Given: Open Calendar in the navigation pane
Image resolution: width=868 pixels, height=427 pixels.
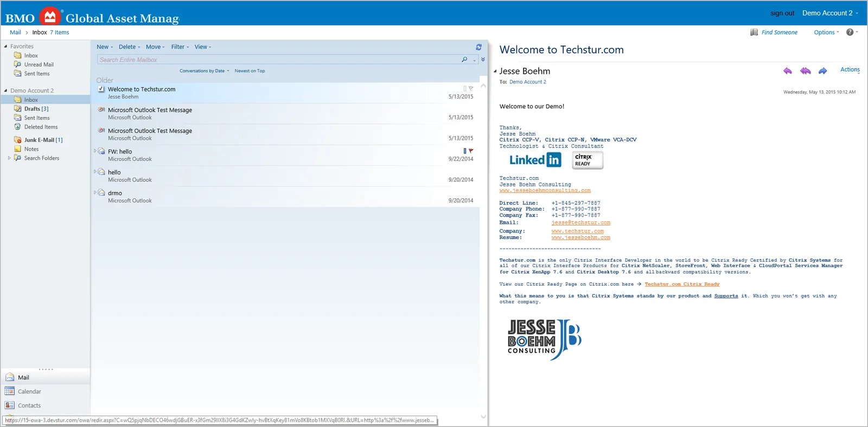Looking at the screenshot, I should point(29,391).
